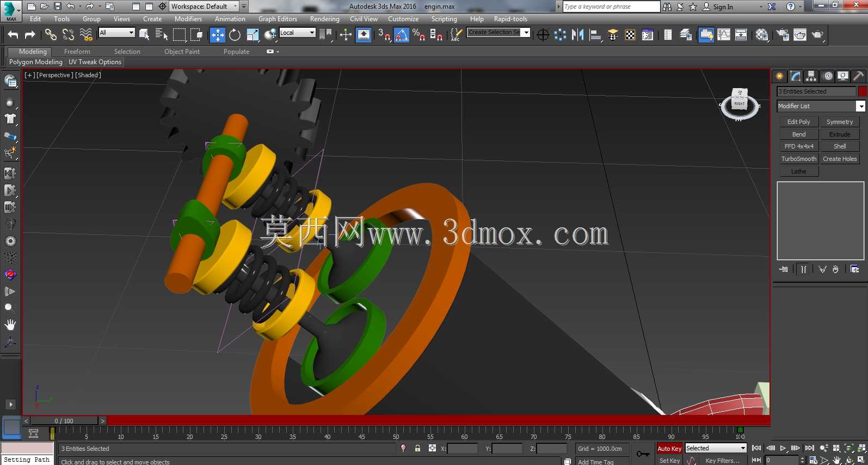
Task: Click the Render Production teapot
Action: click(817, 35)
